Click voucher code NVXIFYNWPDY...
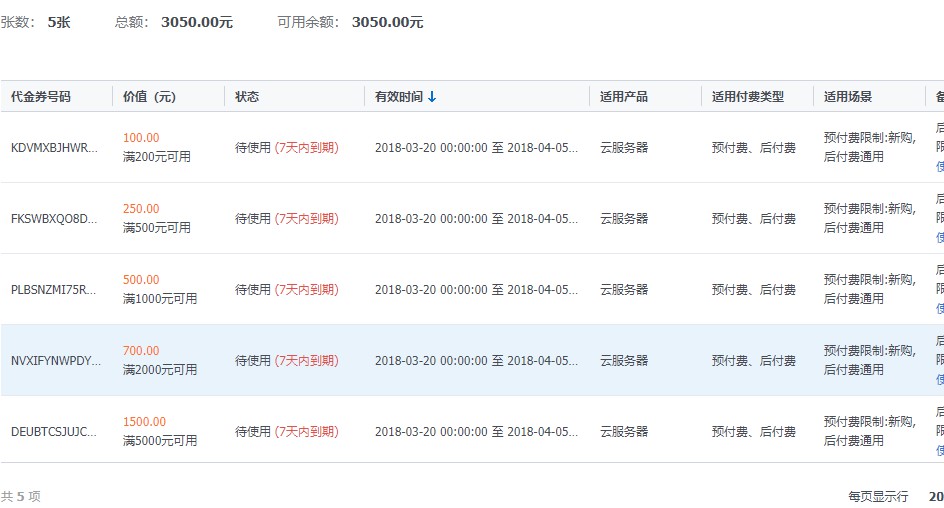This screenshot has width=944, height=508. [55, 360]
